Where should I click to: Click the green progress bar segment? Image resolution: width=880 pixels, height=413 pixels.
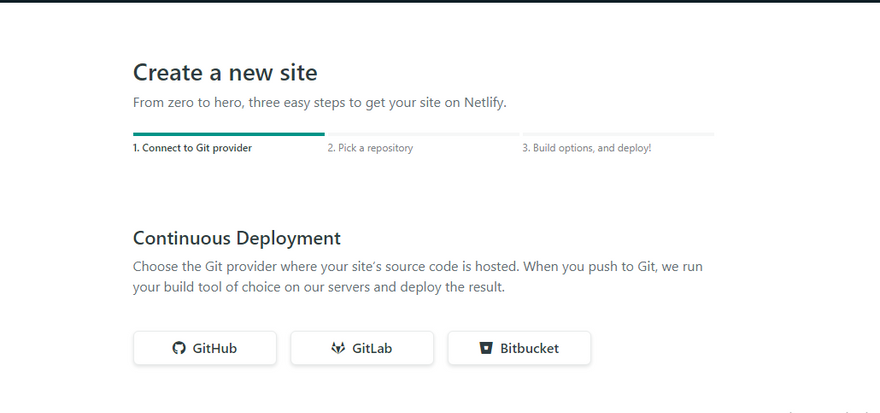[228, 133]
